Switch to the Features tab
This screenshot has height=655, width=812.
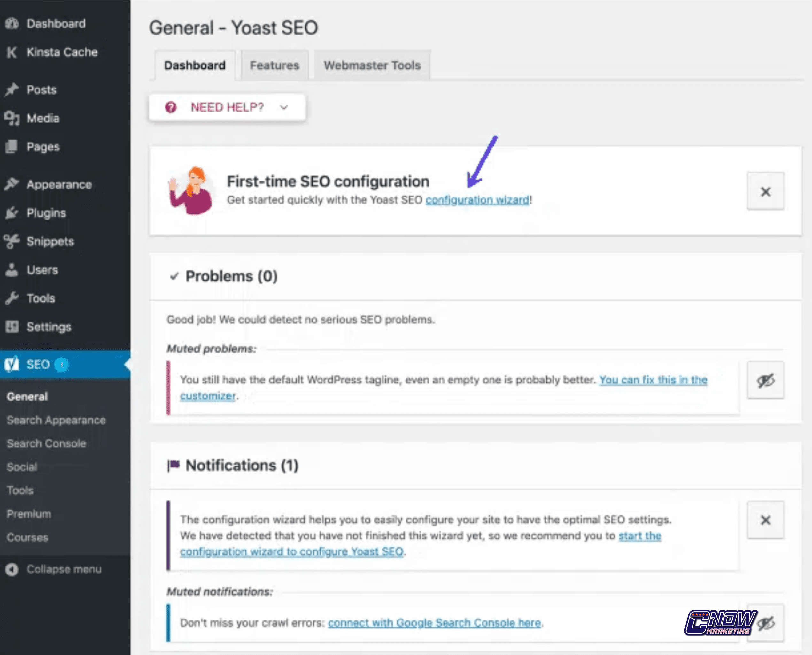tap(274, 65)
